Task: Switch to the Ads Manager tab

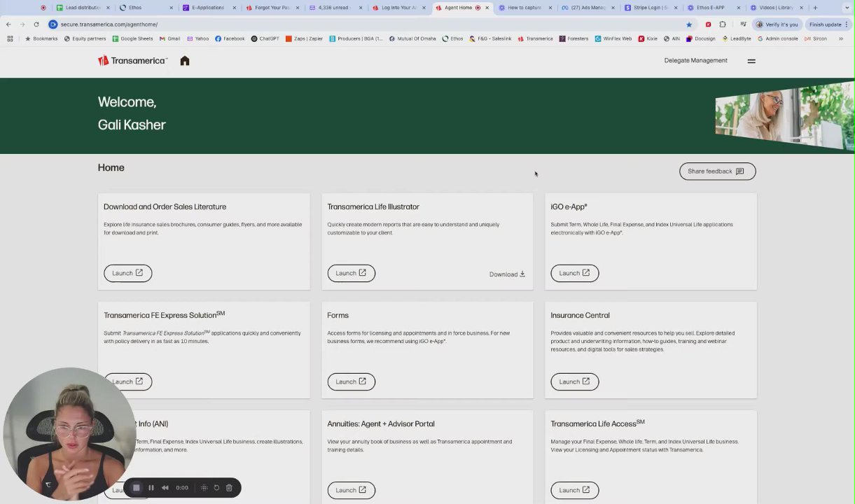Action: pos(587,8)
